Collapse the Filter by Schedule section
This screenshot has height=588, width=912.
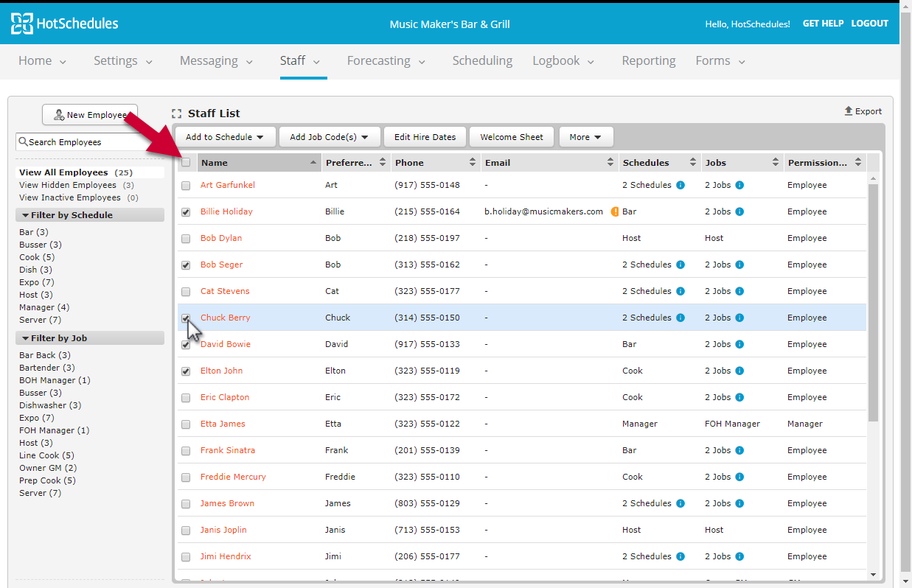tap(90, 215)
